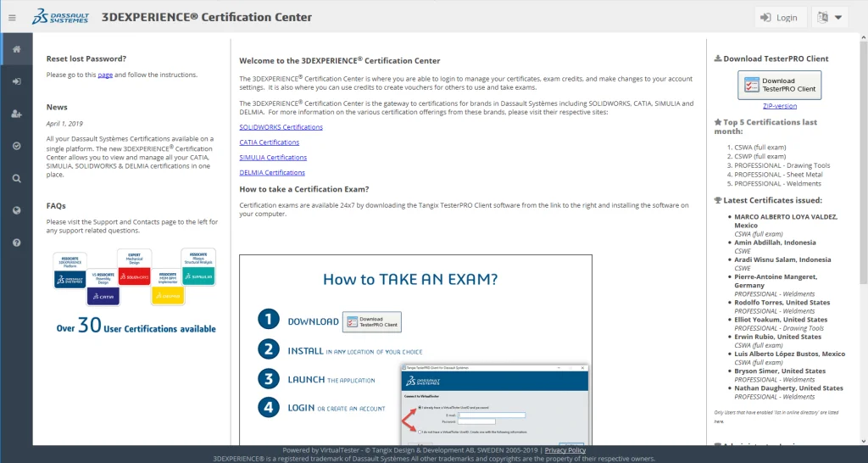Click 'PROFESSIONAL - Drawing Tools' in top 5
868x463 pixels.
(x=782, y=165)
